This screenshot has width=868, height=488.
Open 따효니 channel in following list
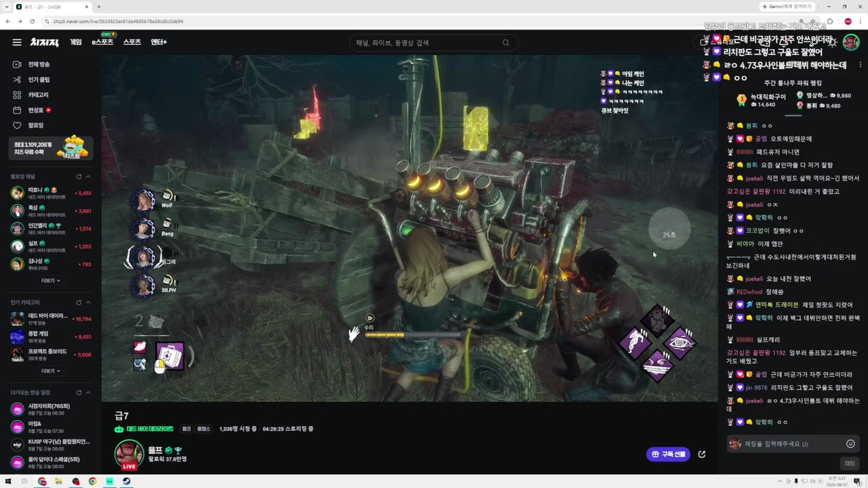coord(51,193)
